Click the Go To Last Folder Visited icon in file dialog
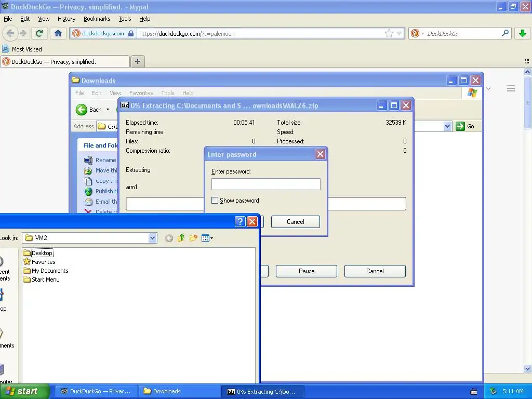532x399 pixels. 169,238
